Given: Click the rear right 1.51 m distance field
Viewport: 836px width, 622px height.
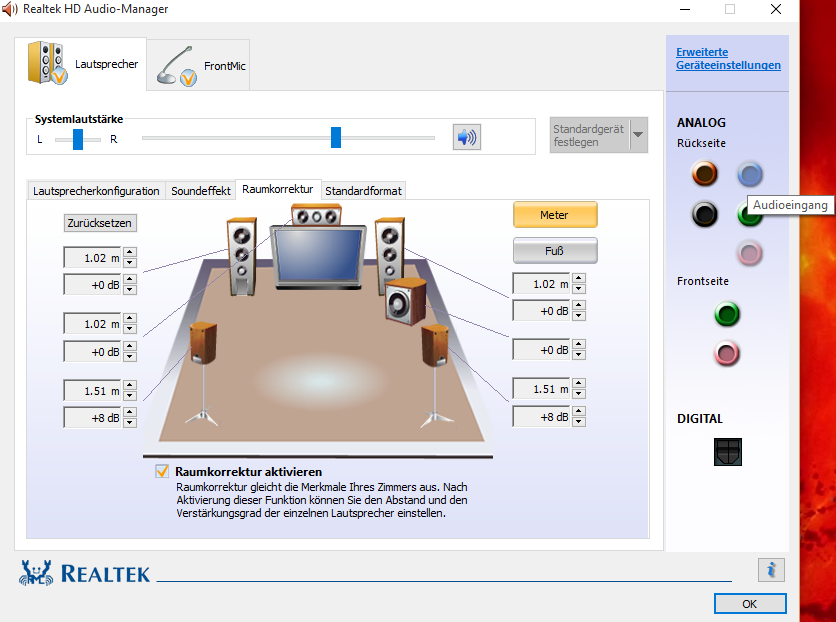Looking at the screenshot, I should (542, 389).
